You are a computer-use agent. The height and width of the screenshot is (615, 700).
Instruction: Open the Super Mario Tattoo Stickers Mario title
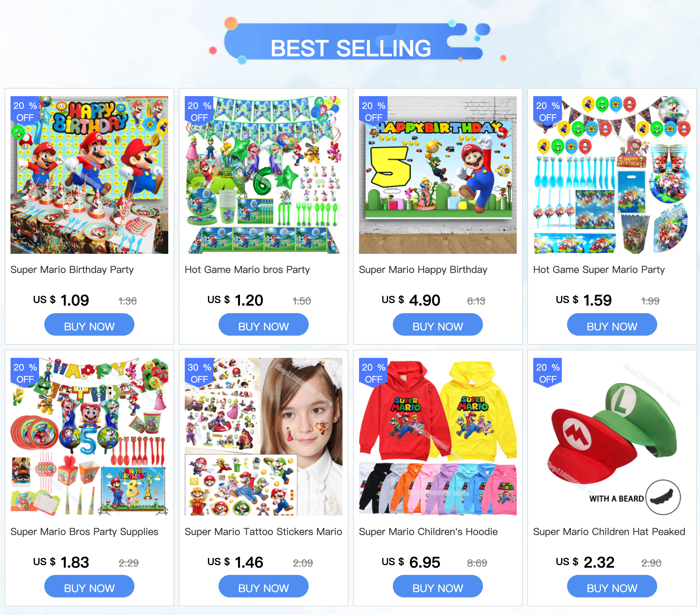click(263, 532)
